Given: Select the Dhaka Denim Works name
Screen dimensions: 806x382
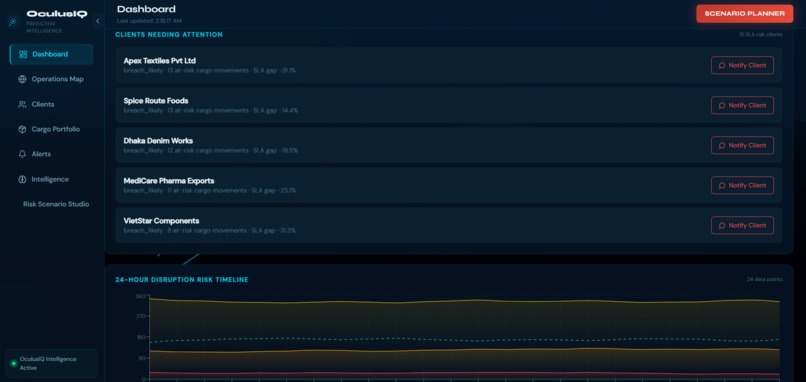Looking at the screenshot, I should point(158,141).
